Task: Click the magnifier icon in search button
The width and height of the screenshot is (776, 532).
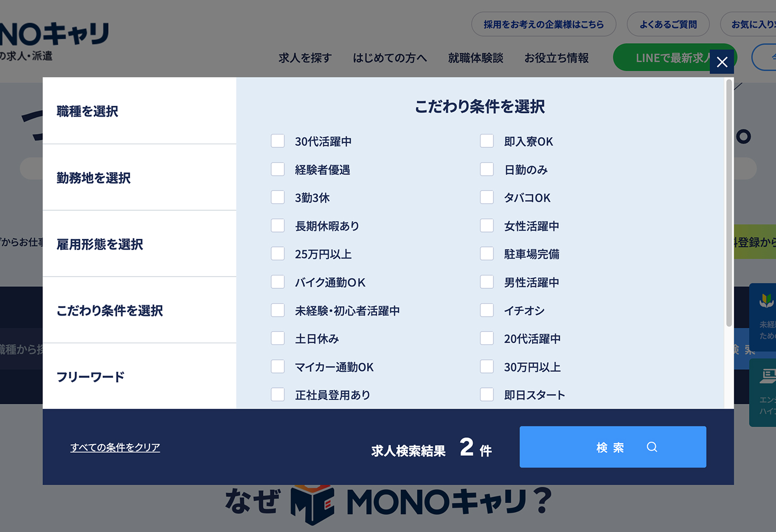Action: click(x=651, y=447)
